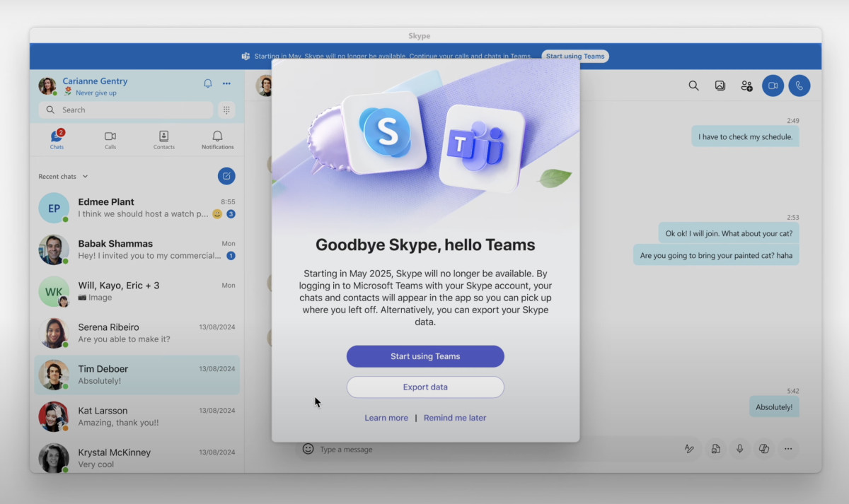Open the shared media gallery

pos(720,86)
